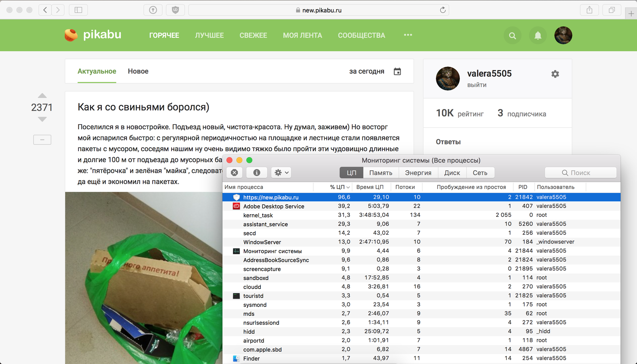Open a new Safari tab
Screen dimensions: 637x364
(631, 14)
